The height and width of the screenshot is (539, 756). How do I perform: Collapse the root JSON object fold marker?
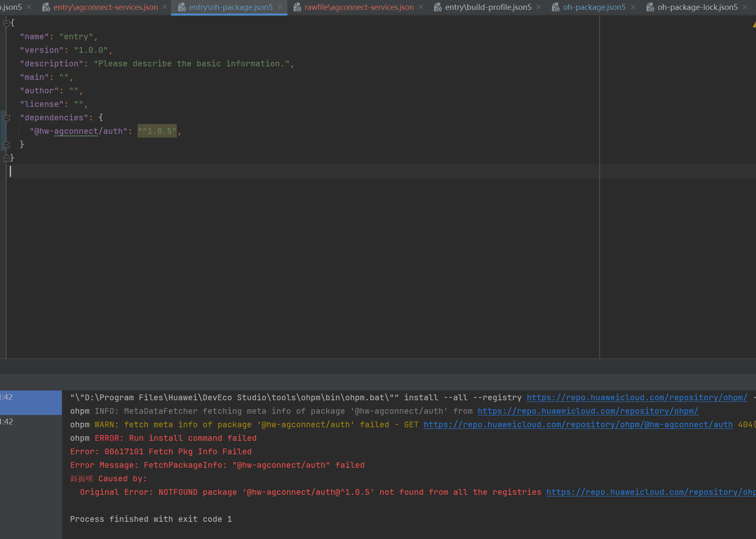tap(6, 23)
